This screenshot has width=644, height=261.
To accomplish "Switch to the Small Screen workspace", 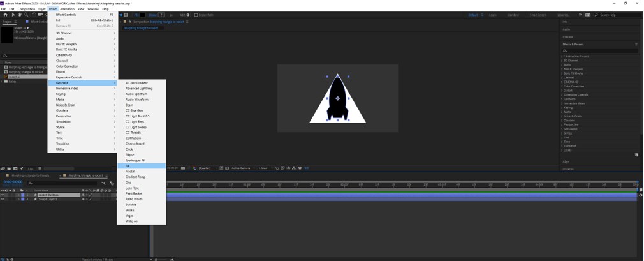I will [538, 15].
